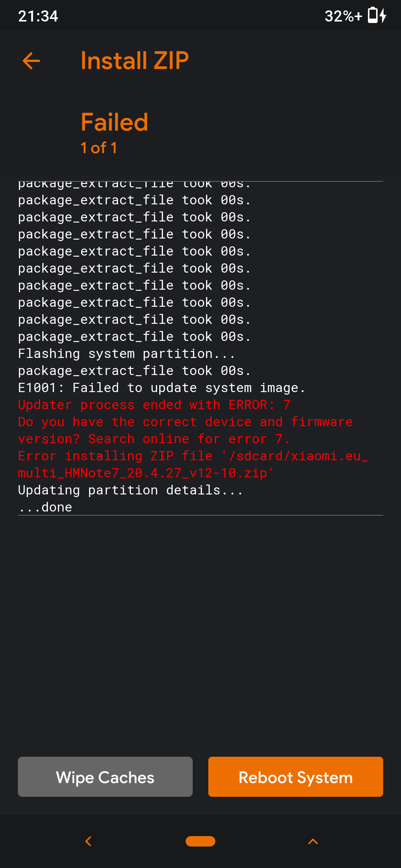Tap the E1001 failed update log line

[162, 388]
